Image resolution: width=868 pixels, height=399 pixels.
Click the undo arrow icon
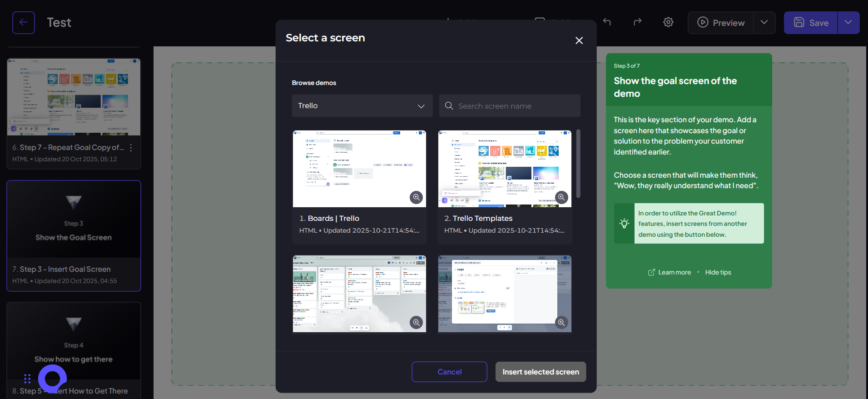[607, 22]
